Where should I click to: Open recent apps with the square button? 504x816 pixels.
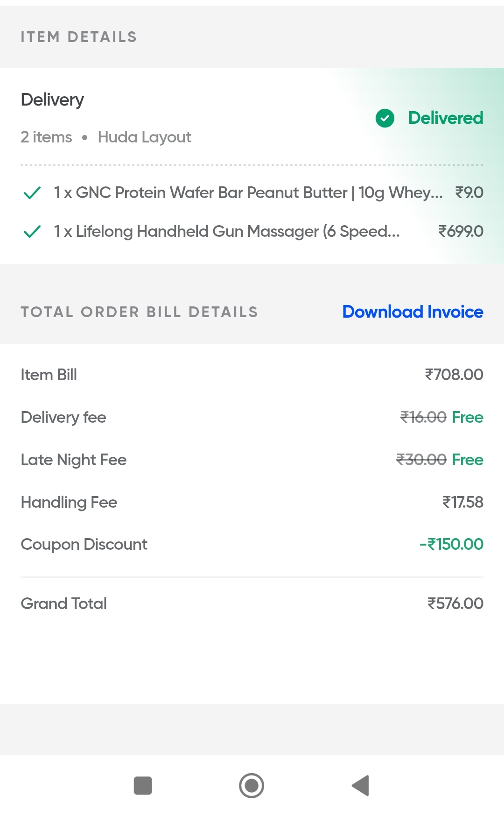pos(143,785)
